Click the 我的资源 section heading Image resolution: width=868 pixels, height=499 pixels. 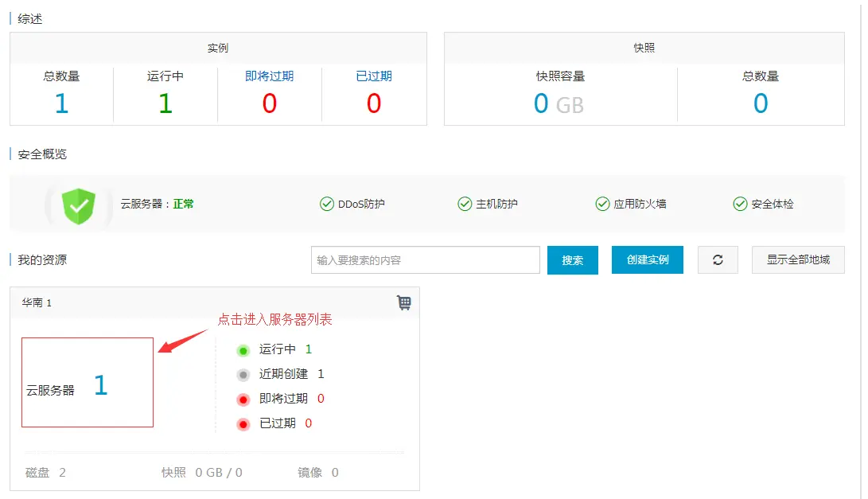point(42,259)
